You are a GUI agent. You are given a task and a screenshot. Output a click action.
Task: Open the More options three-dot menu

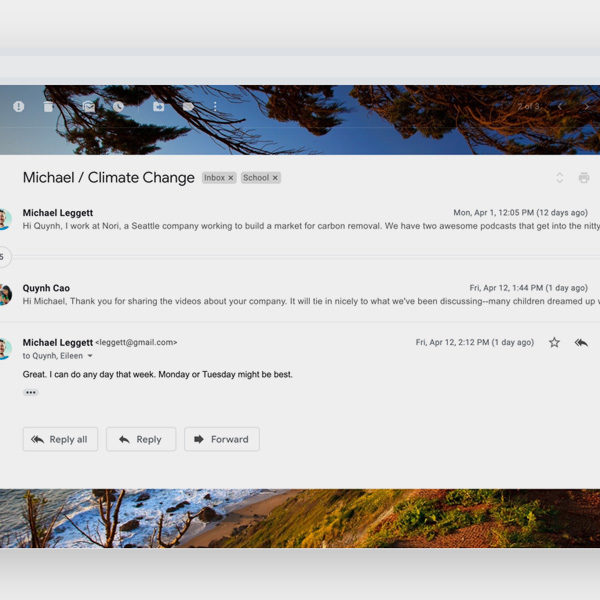tap(215, 107)
